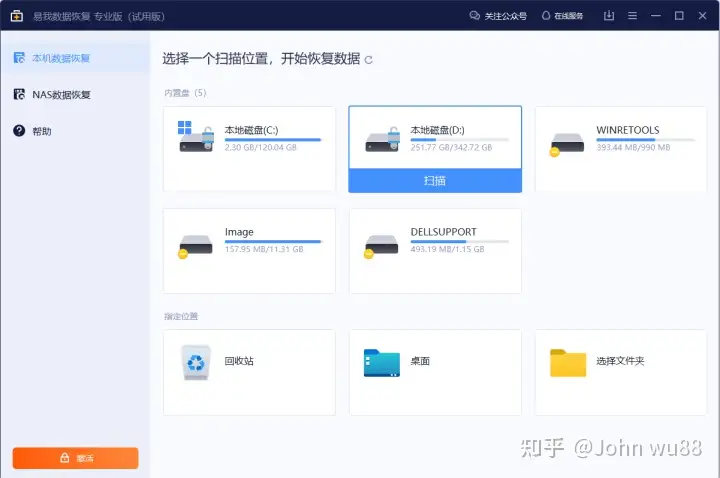Click the WINRETOOLS usage bar

[646, 140]
